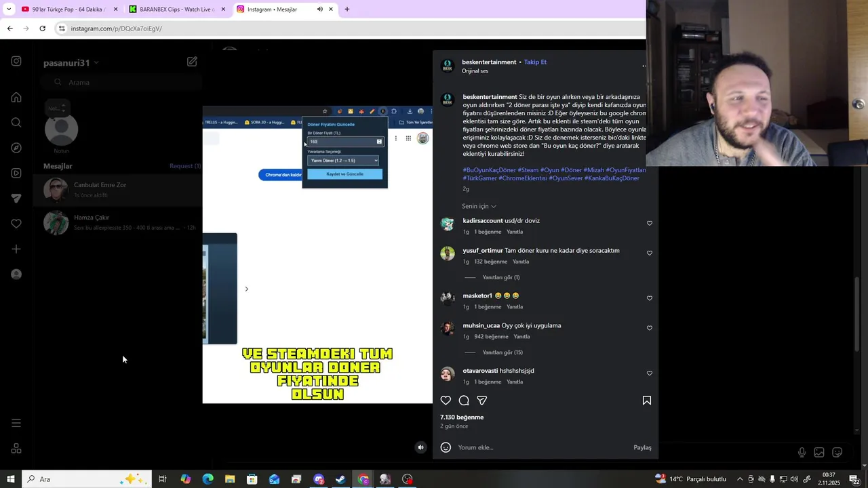Reload the page with browser refresh icon
Viewport: 868px width, 488px height.
click(x=42, y=28)
